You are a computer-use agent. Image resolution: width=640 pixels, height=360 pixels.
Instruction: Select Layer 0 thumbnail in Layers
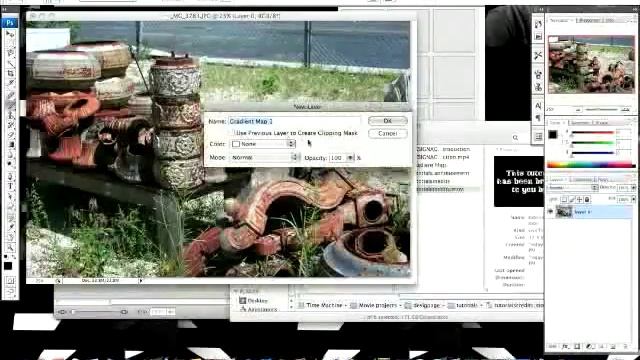click(564, 212)
